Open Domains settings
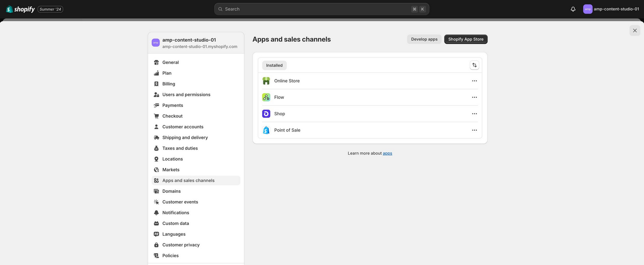This screenshot has width=644, height=265. click(196, 191)
